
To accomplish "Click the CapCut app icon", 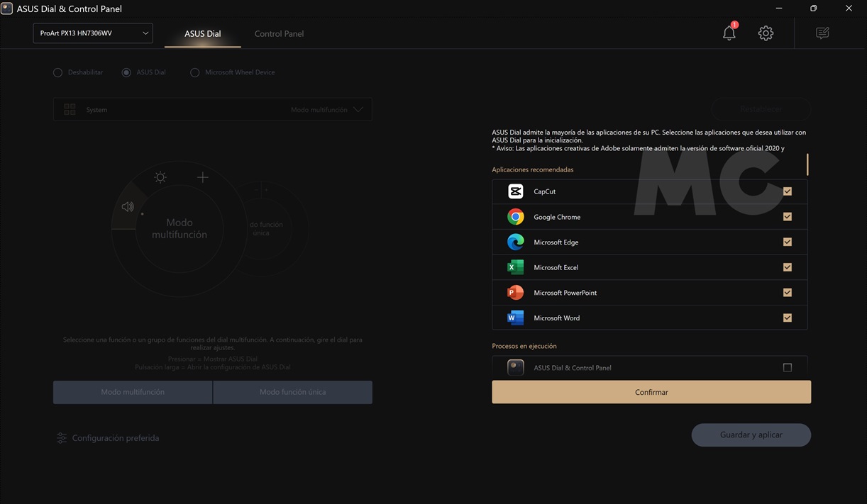I will click(x=516, y=191).
